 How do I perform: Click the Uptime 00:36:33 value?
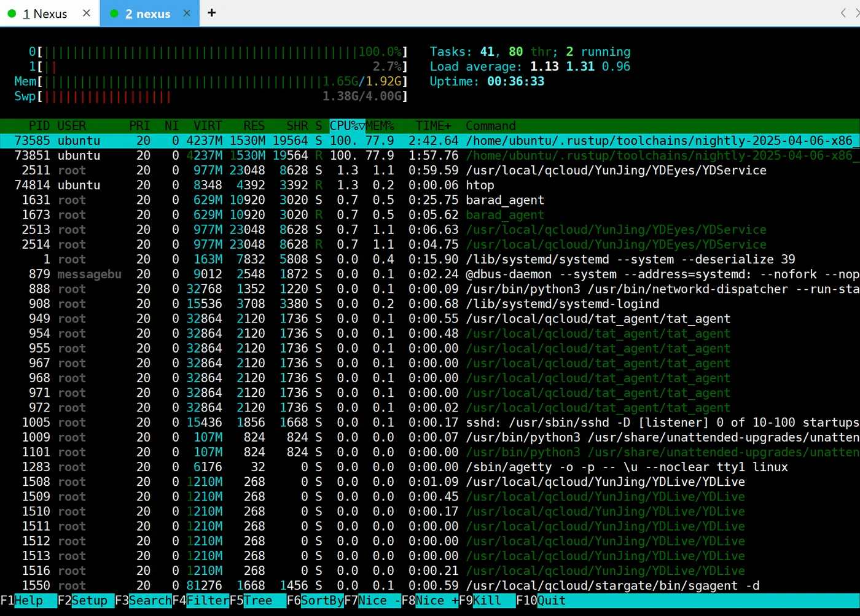pos(516,81)
